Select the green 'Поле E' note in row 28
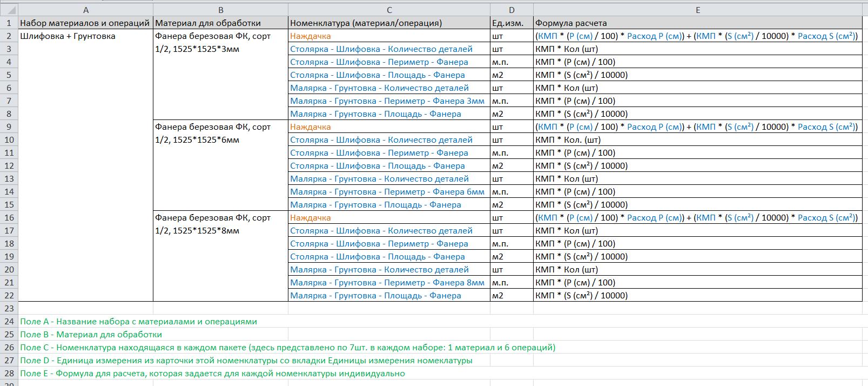This screenshot has width=868, height=386. click(212, 374)
